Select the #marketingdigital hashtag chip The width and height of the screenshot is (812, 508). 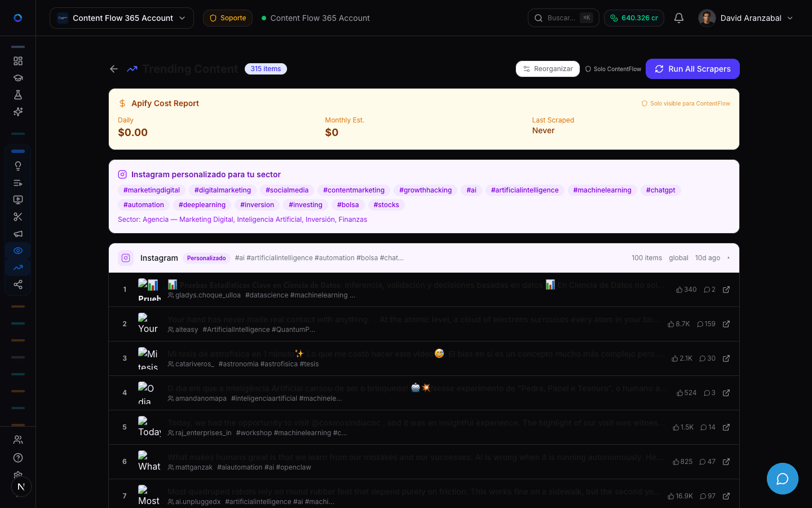(152, 190)
